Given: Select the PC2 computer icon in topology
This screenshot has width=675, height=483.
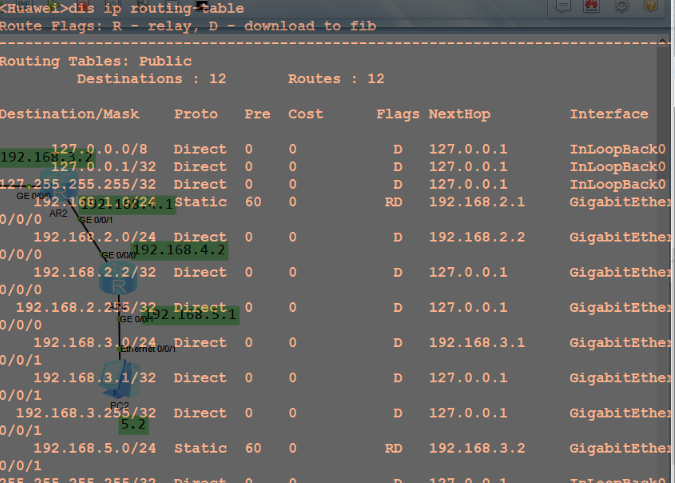Looking at the screenshot, I should (119, 380).
